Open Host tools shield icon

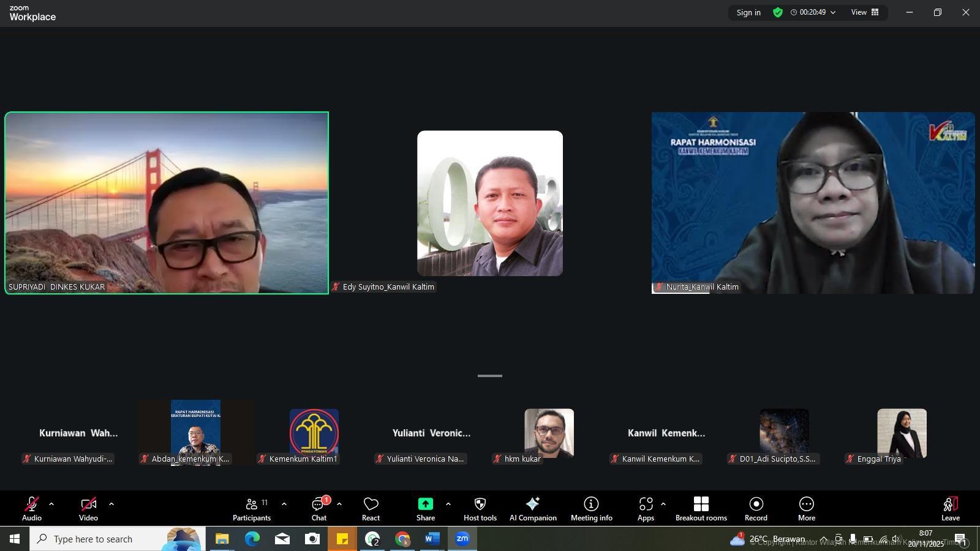click(480, 509)
